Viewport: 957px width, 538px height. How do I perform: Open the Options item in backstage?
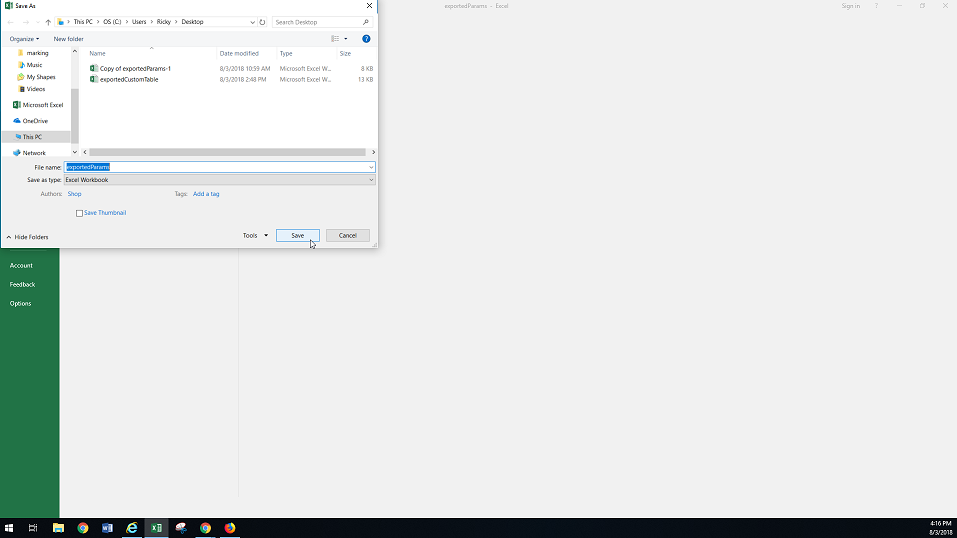tap(21, 304)
